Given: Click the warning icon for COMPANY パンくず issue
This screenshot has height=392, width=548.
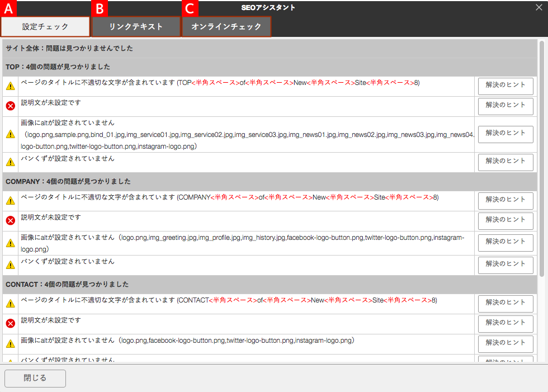Looking at the screenshot, I should [11, 265].
